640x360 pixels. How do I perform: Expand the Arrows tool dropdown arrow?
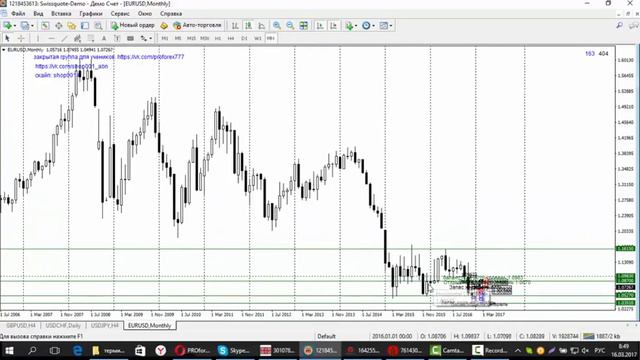[x=150, y=38]
